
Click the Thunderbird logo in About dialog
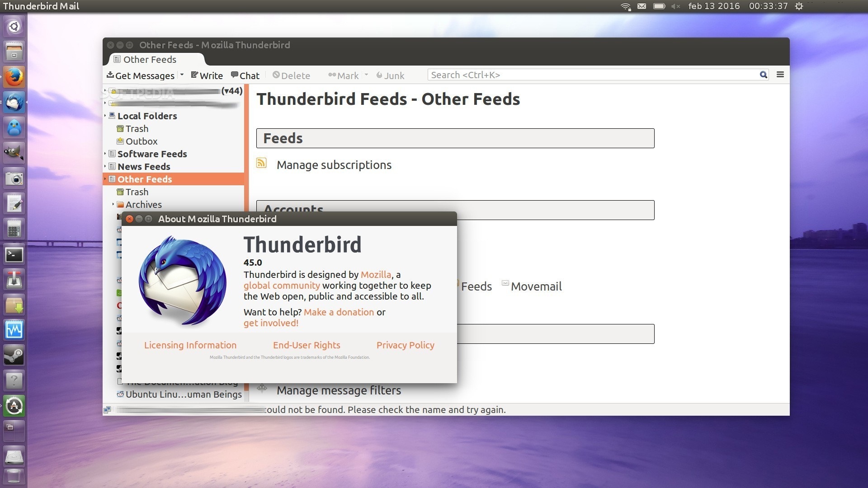(183, 280)
